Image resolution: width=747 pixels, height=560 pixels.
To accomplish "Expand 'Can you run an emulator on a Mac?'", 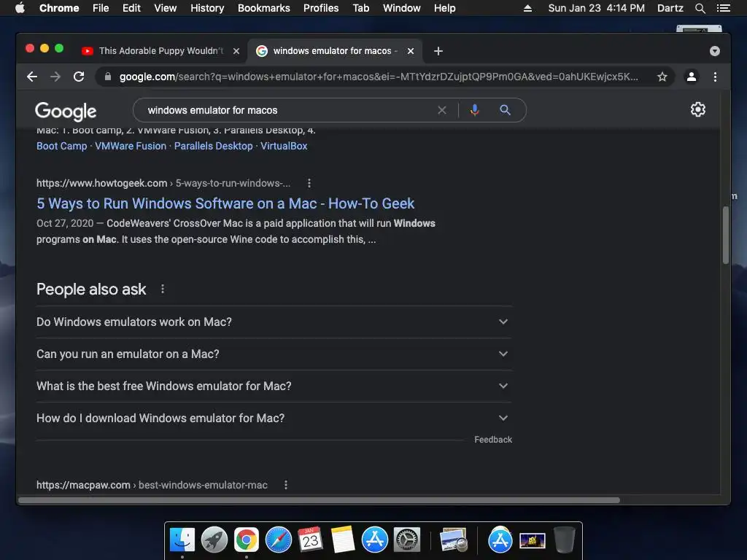I will point(274,354).
